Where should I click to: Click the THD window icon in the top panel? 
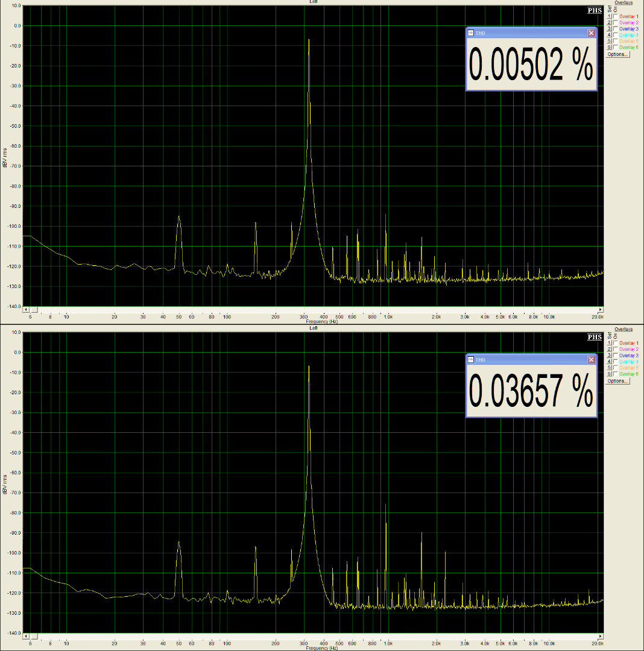pos(471,33)
